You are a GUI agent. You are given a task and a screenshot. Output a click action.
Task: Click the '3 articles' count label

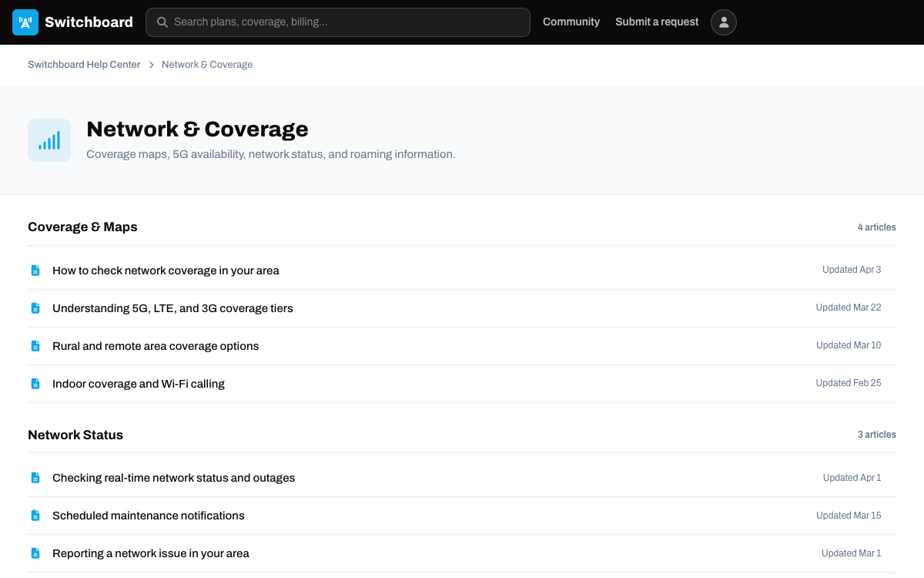coord(877,435)
